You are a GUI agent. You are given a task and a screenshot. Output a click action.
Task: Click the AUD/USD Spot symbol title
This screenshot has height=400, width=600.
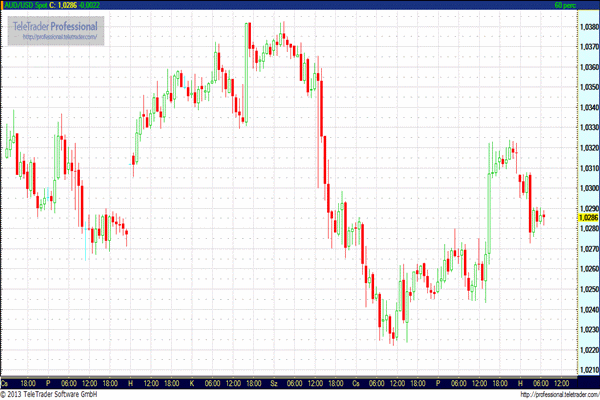coord(26,5)
